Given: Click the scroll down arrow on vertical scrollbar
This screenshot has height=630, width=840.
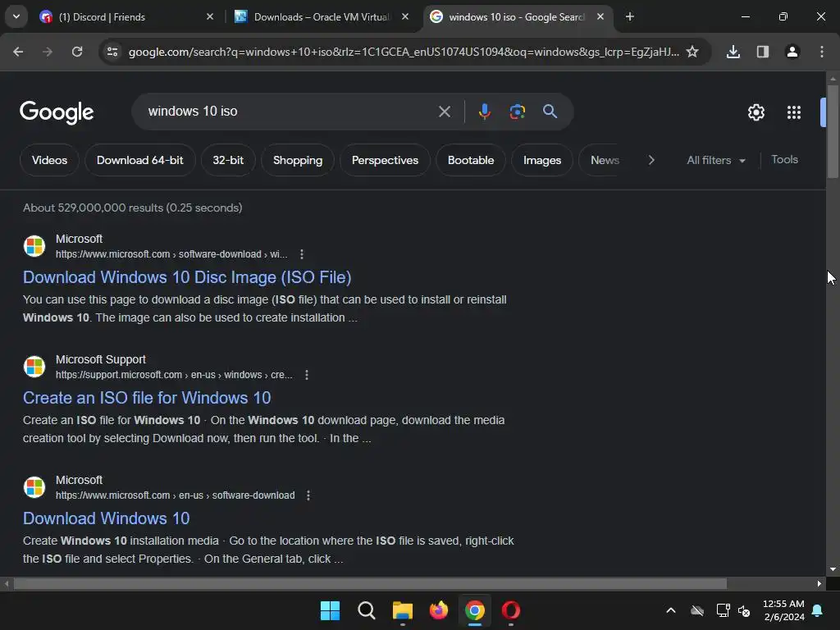Looking at the screenshot, I should (x=833, y=569).
